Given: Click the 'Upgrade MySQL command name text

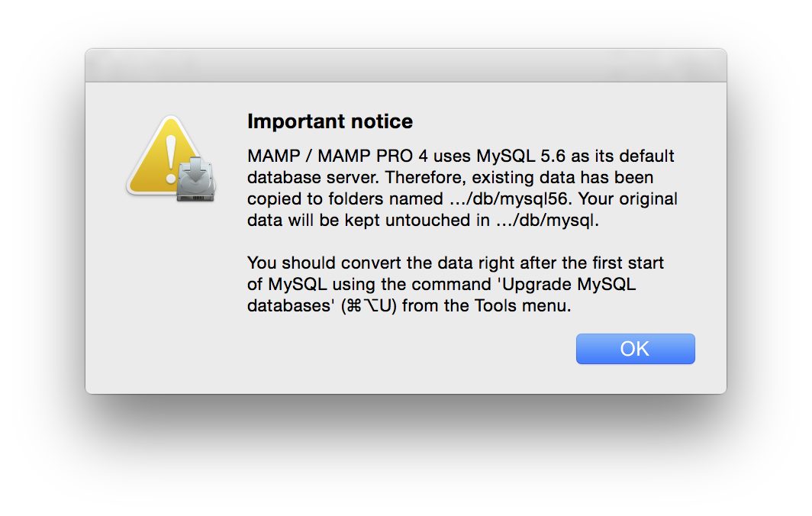Looking at the screenshot, I should tap(569, 285).
